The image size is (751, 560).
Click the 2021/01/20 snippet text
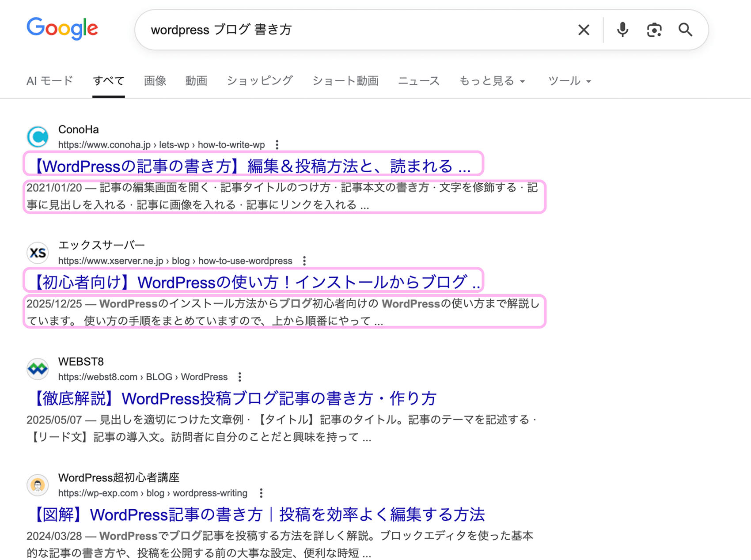click(283, 197)
